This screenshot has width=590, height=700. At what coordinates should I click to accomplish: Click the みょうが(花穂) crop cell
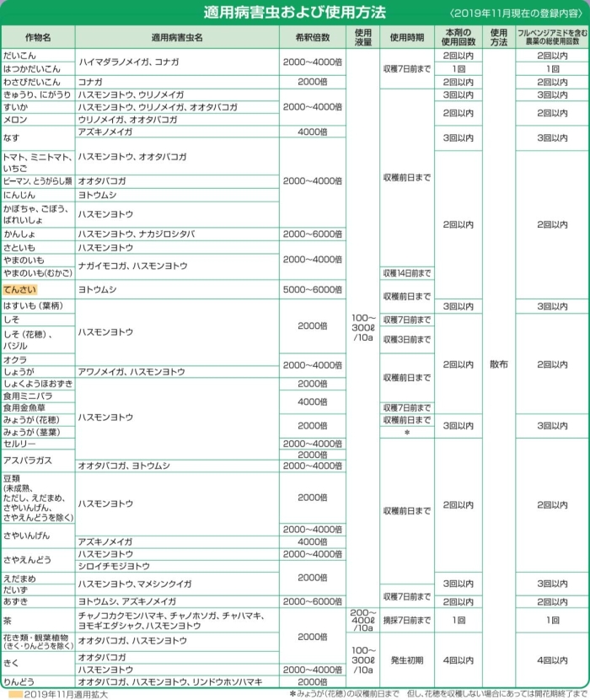(x=38, y=420)
